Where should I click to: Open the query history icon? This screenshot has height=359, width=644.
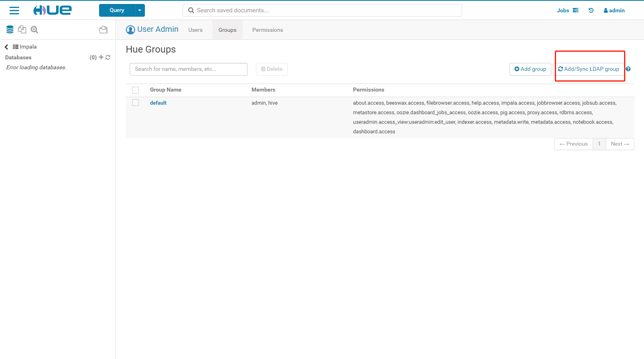tap(591, 10)
